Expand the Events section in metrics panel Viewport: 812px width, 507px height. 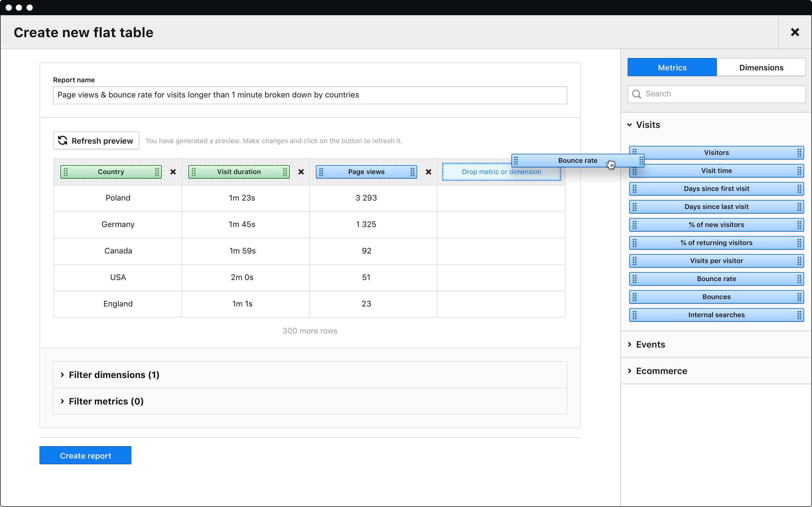pyautogui.click(x=651, y=344)
